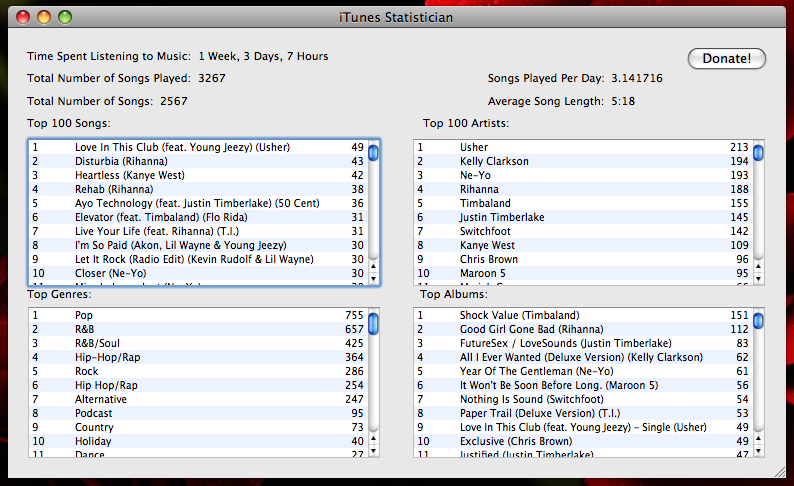794x486 pixels.
Task: Select artist row 'Switchfoot'
Action: 583,231
